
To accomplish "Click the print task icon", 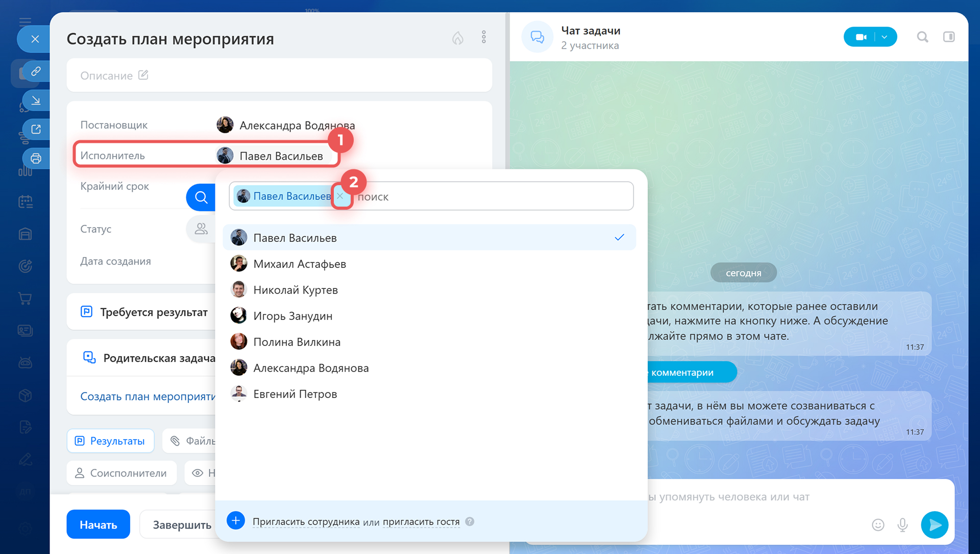I will pos(36,158).
